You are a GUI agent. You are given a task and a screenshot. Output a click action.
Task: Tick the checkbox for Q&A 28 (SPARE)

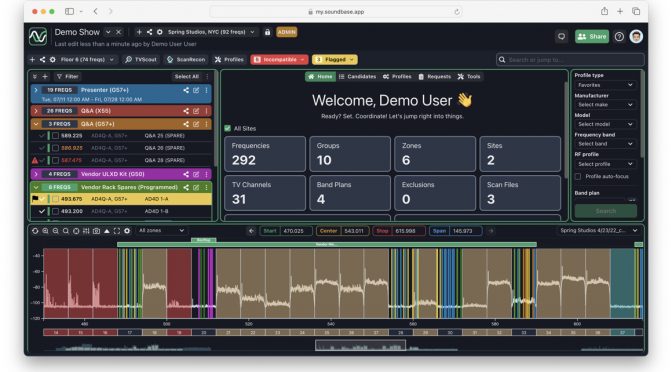coord(55,160)
